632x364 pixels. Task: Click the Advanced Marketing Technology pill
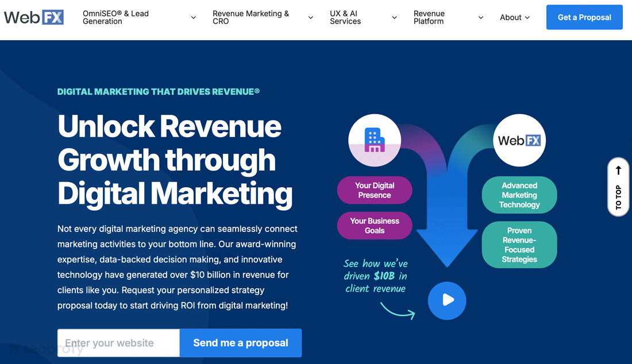[519, 195]
